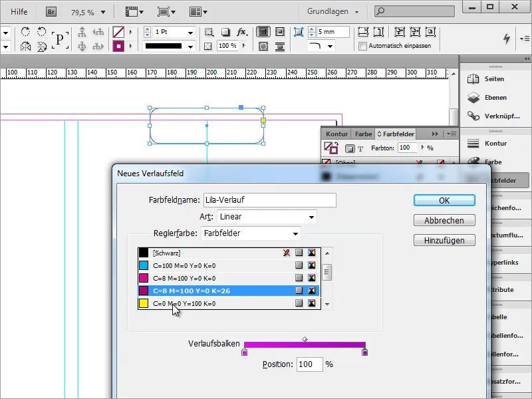The width and height of the screenshot is (532, 399).
Task: Swap fill and stroke in Farbfelder panel
Action: click(x=335, y=144)
